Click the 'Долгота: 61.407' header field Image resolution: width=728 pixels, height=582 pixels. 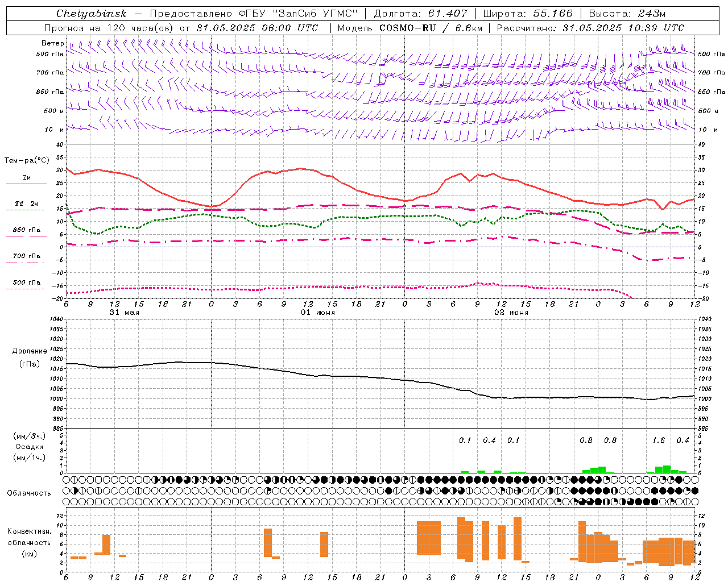[x=420, y=14]
